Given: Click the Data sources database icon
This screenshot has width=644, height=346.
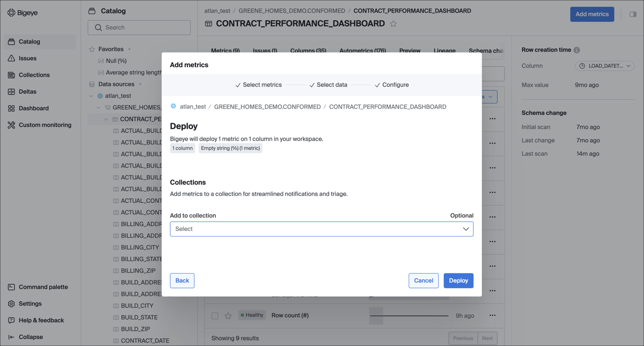Looking at the screenshot, I should (92, 84).
